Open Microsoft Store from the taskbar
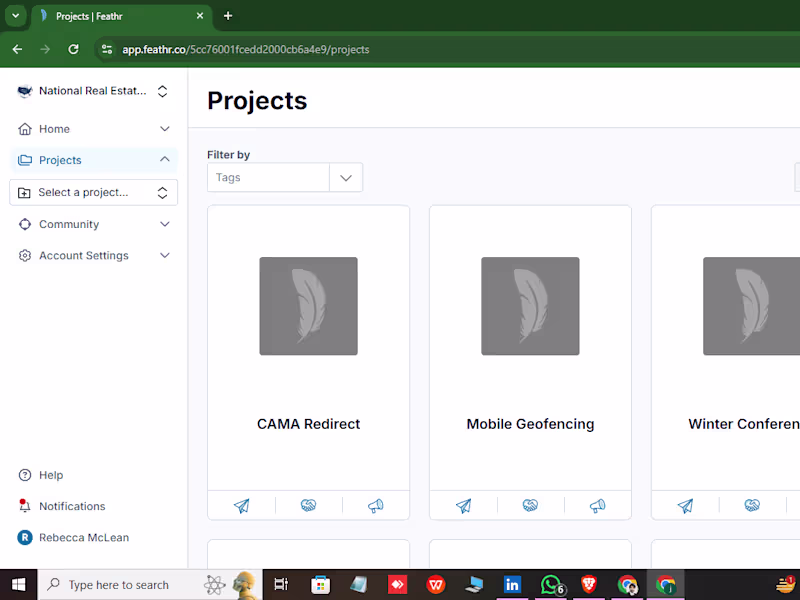 (320, 585)
